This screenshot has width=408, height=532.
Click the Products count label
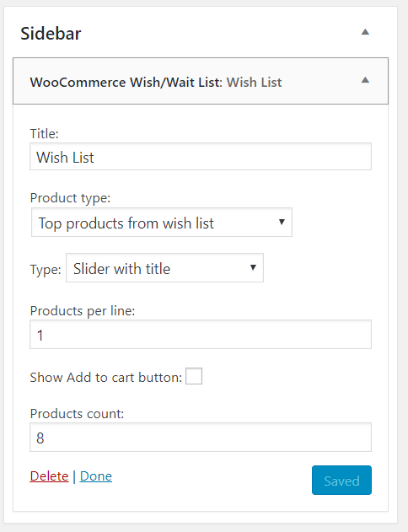77,414
